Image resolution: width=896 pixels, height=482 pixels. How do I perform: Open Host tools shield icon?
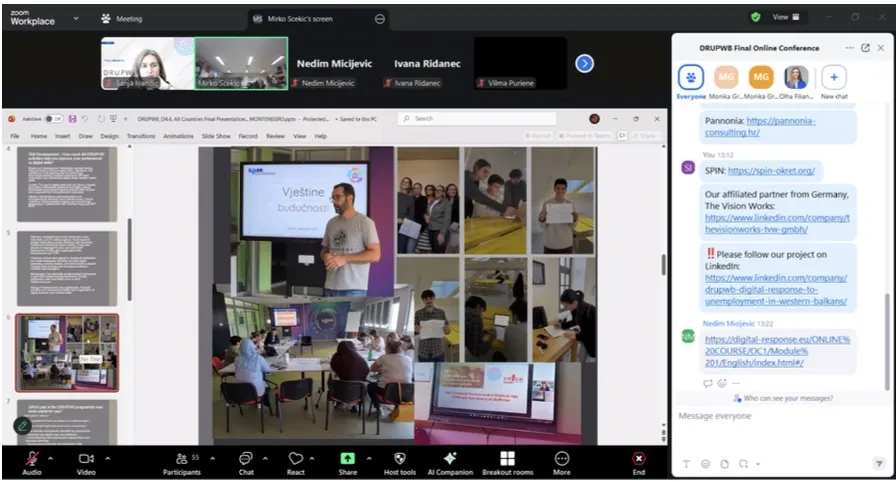point(399,459)
